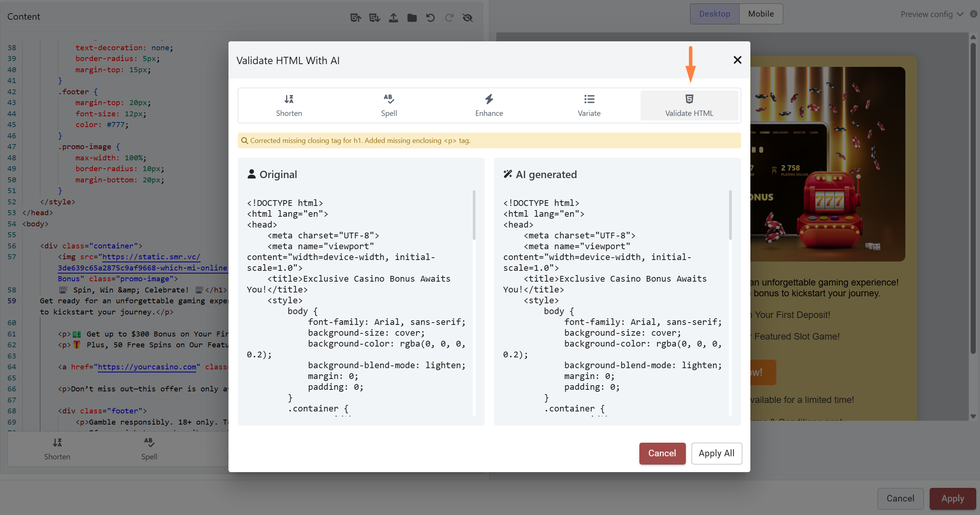Image resolution: width=980 pixels, height=515 pixels.
Task: Click the undo icon in Content toolbar
Action: (x=430, y=18)
